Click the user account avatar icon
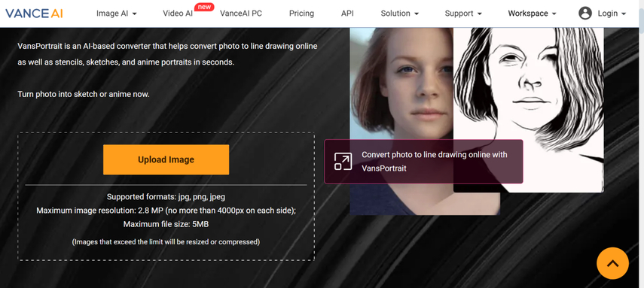The width and height of the screenshot is (644, 288). (x=584, y=13)
